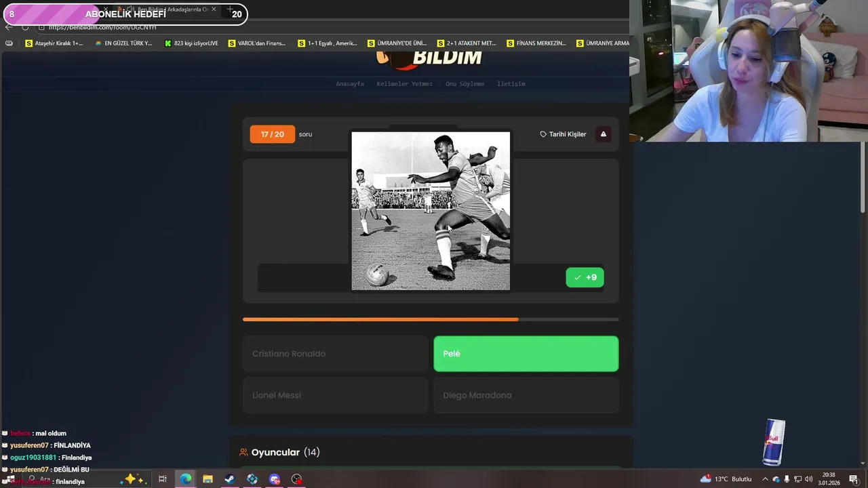Screen dimensions: 868x488
Task: Show hidden system tray icons chevron
Action: click(765, 479)
